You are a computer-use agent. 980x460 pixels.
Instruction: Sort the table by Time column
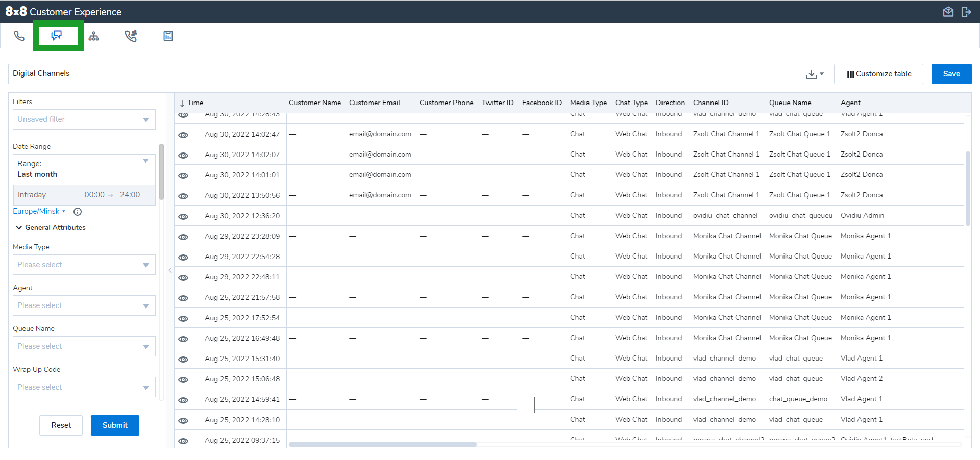194,103
